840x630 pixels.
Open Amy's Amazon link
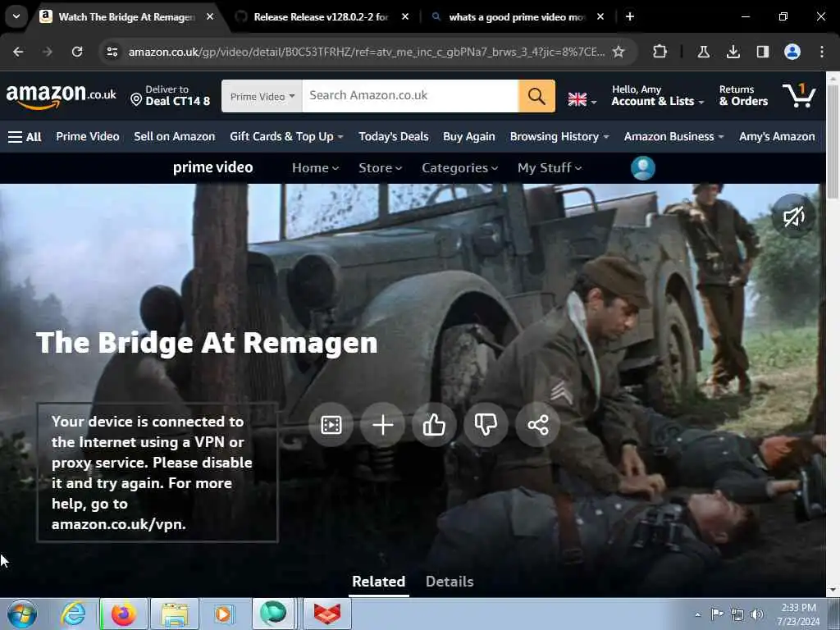point(777,137)
